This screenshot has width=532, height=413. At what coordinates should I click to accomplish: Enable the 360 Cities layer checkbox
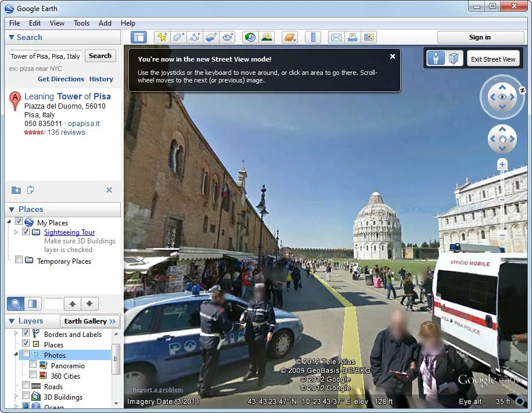point(33,375)
